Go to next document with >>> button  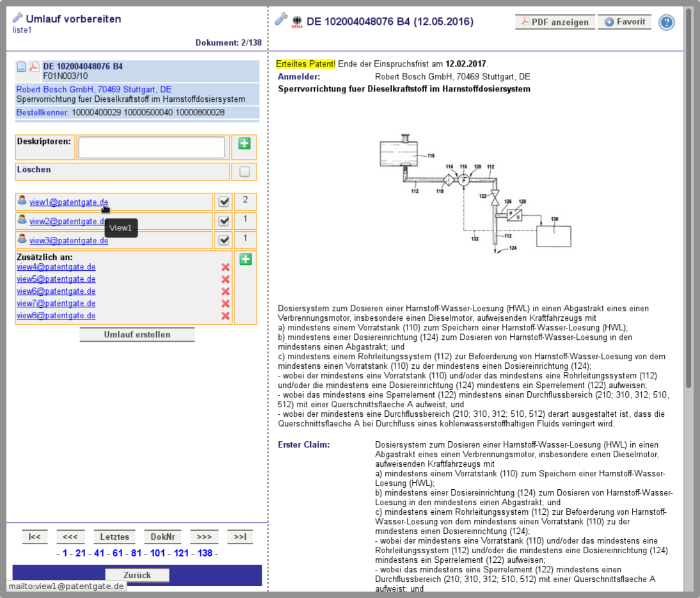[204, 537]
